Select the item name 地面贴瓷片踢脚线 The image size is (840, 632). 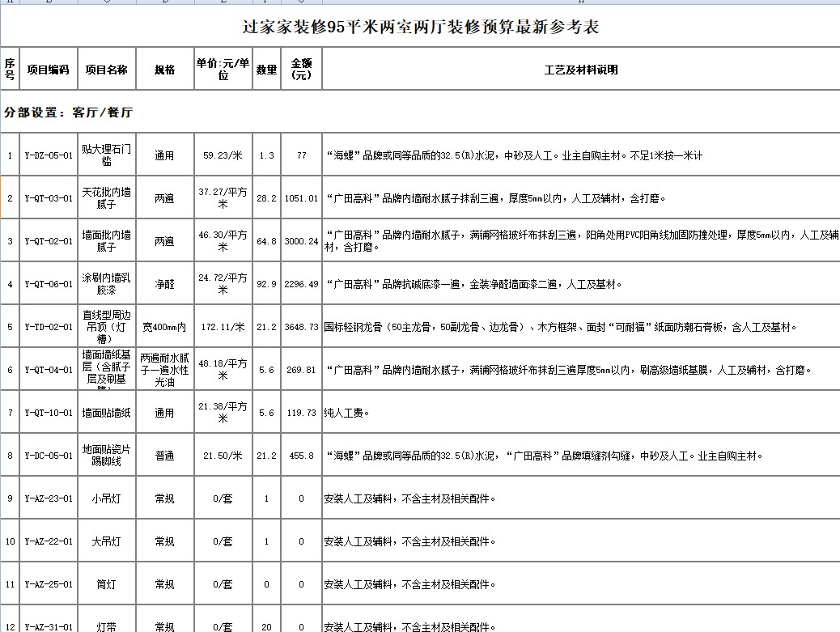pyautogui.click(x=107, y=456)
